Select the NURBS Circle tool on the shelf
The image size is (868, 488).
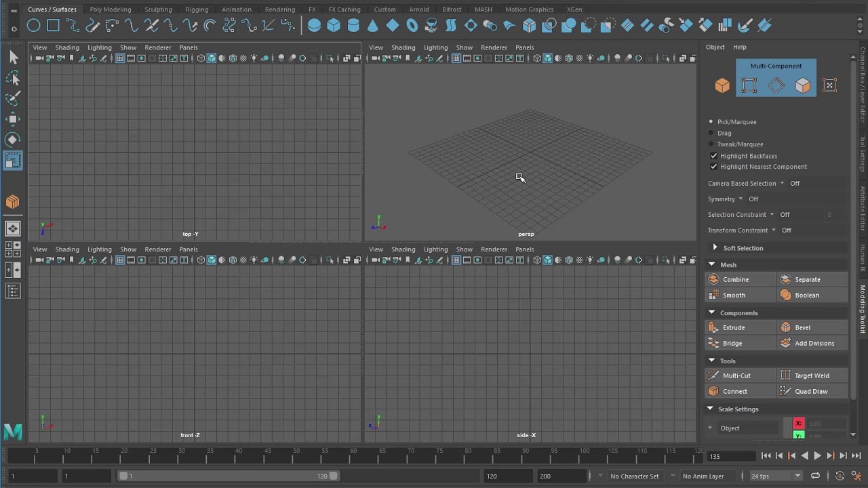[33, 25]
